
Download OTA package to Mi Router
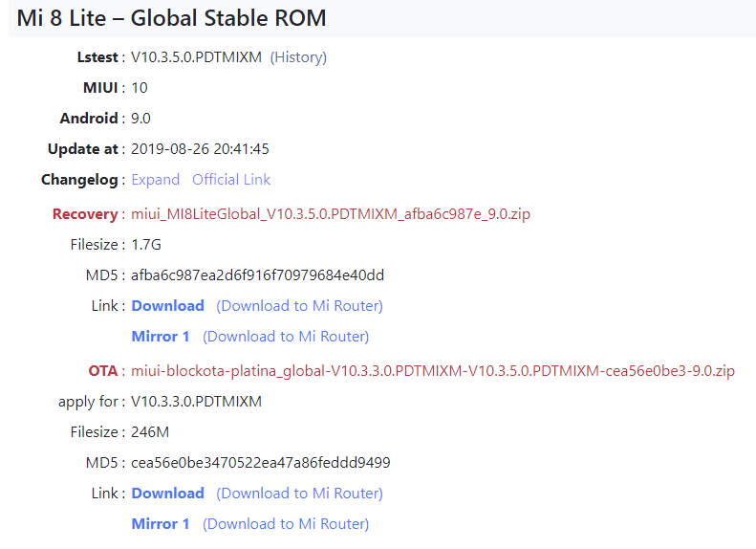pos(299,494)
